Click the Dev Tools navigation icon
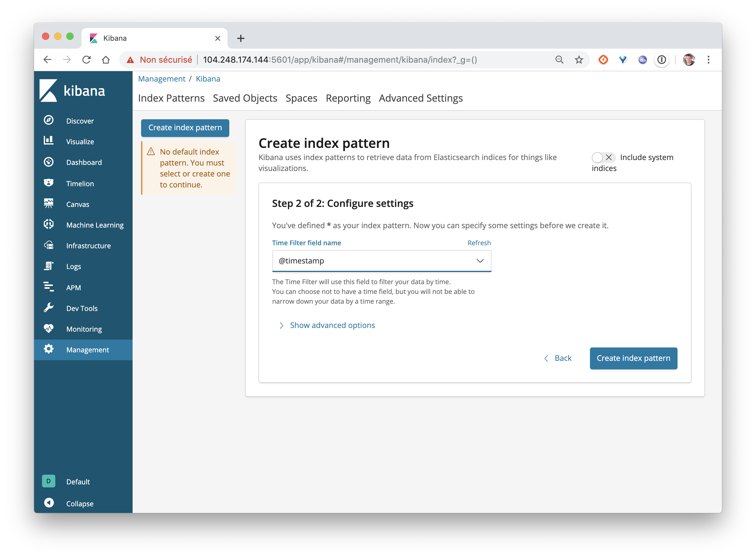The image size is (756, 558). [x=48, y=308]
